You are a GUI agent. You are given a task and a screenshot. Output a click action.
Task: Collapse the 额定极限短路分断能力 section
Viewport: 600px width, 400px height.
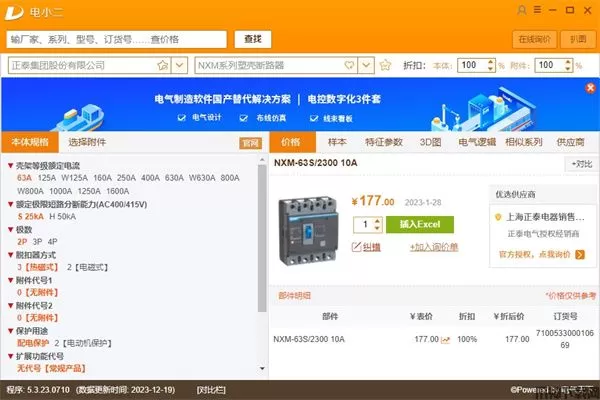tap(11, 205)
